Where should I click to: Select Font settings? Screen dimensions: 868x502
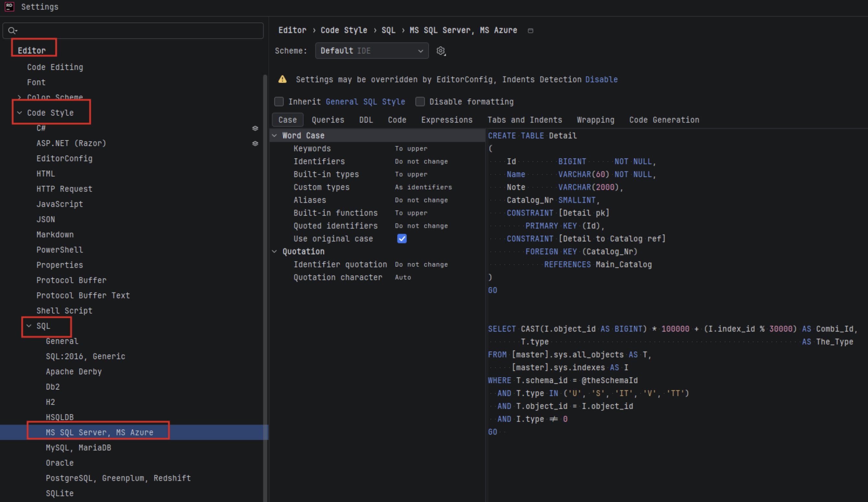tap(36, 82)
